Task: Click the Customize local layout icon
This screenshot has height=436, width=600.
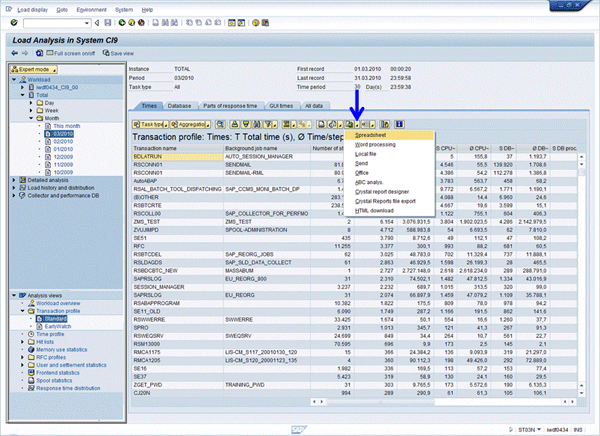Action: pos(265,23)
